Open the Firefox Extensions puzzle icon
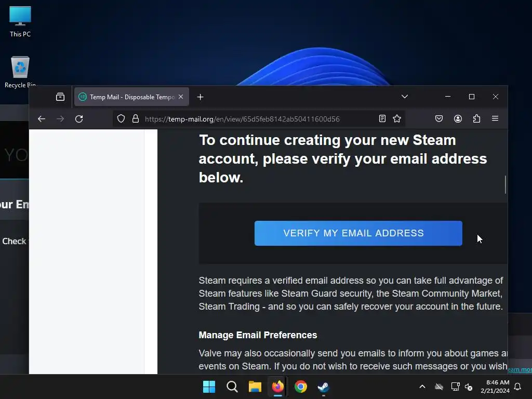Viewport: 532px width, 399px height. pyautogui.click(x=477, y=118)
